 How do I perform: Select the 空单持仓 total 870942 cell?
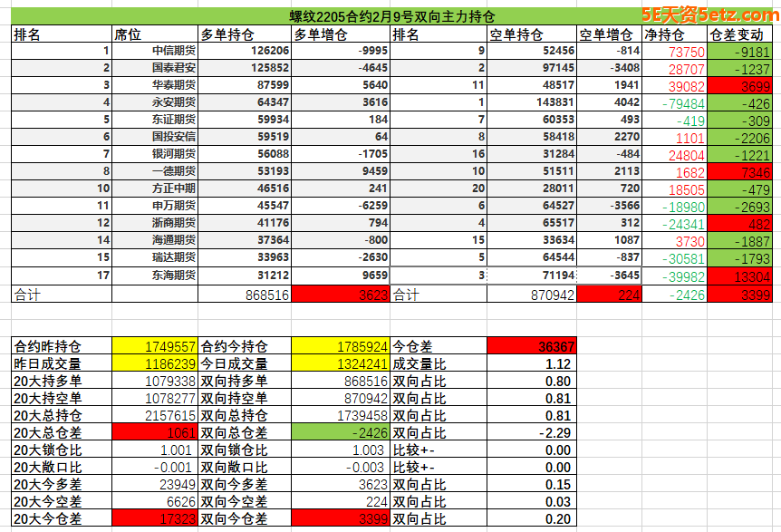pos(531,295)
